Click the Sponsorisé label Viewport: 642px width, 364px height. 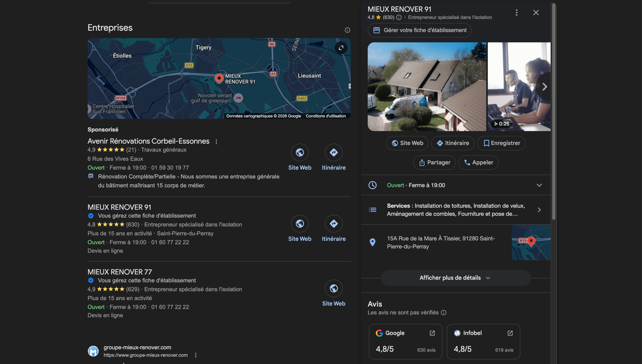(x=103, y=130)
